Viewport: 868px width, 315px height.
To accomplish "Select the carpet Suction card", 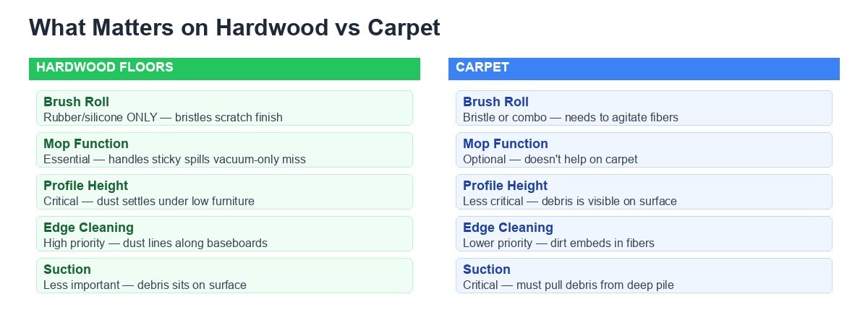I will coord(644,276).
